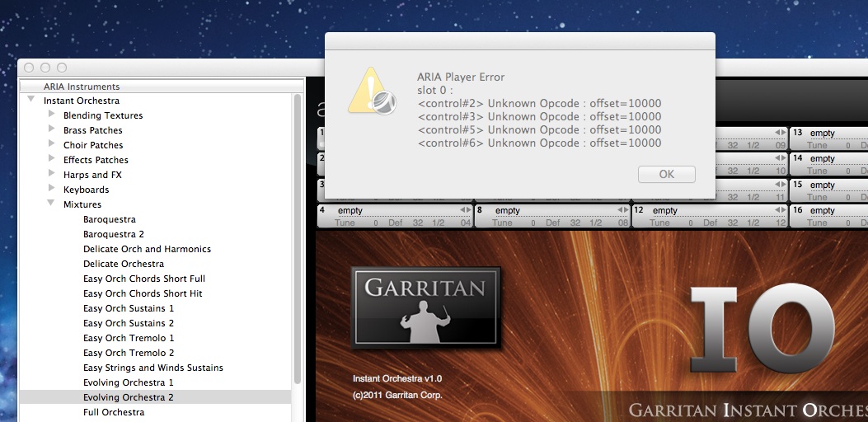This screenshot has height=422, width=868.
Task: Expand the Harps and FX folder
Action: pos(51,175)
